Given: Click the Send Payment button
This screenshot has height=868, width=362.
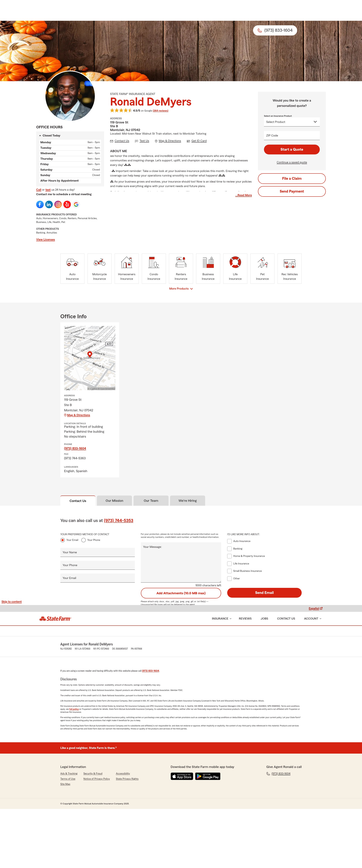Looking at the screenshot, I should [x=292, y=191].
